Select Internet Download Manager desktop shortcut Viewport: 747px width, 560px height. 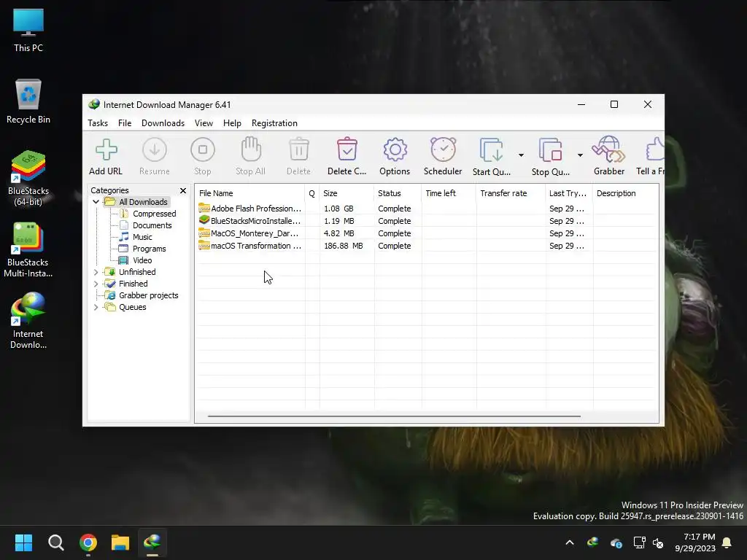[x=28, y=321]
